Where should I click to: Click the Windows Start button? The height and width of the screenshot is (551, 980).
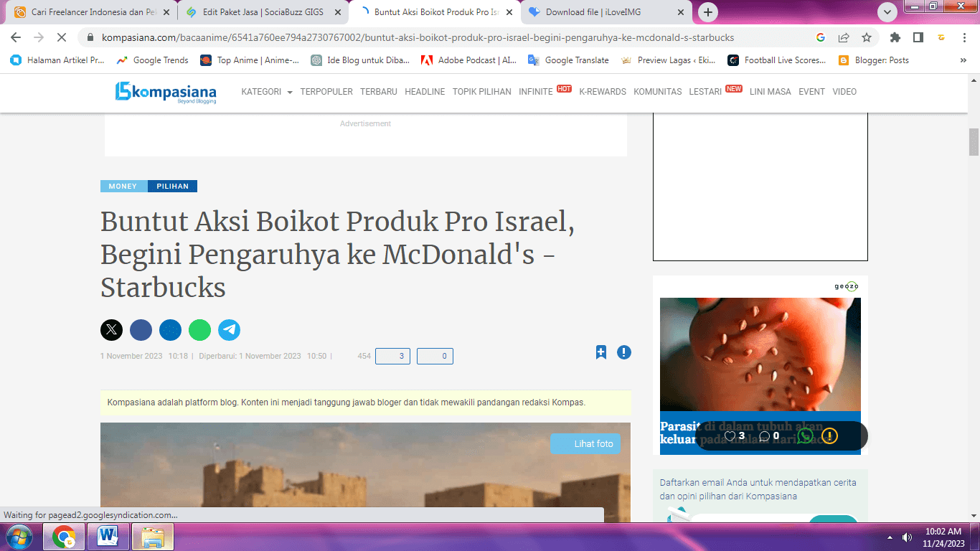coord(19,537)
